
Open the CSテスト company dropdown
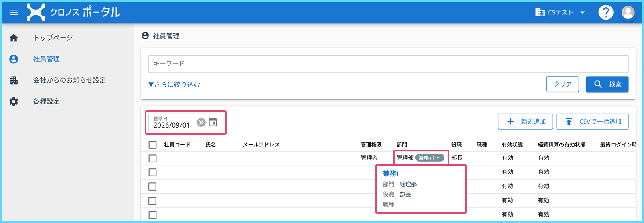(561, 12)
